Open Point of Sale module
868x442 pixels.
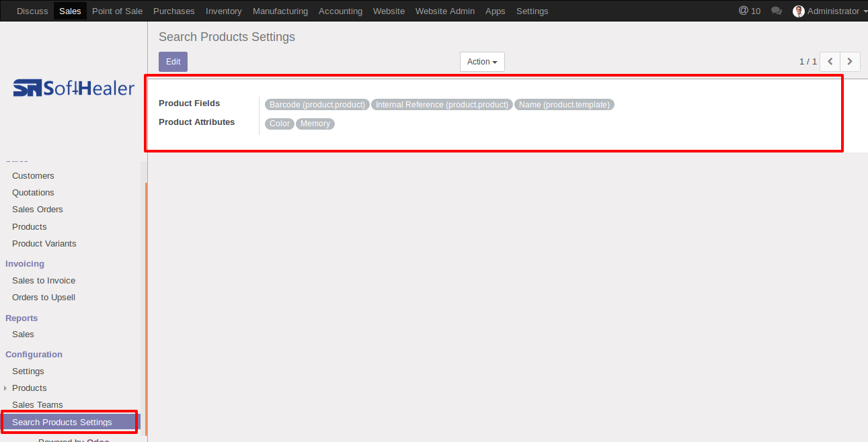117,11
